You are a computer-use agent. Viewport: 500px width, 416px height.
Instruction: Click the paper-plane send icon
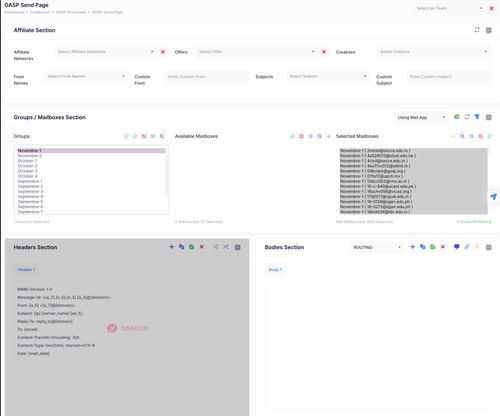pyautogui.click(x=494, y=197)
